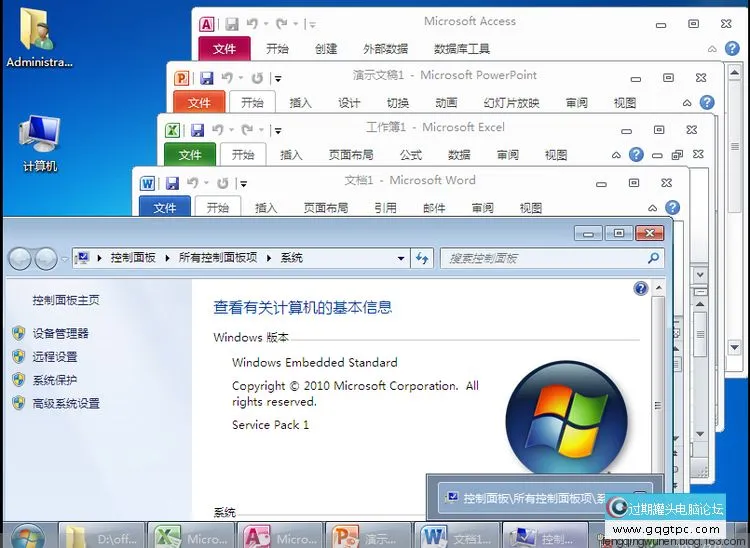The image size is (750, 548).
Task: Open address bar history dropdown arrow
Action: pos(401,258)
